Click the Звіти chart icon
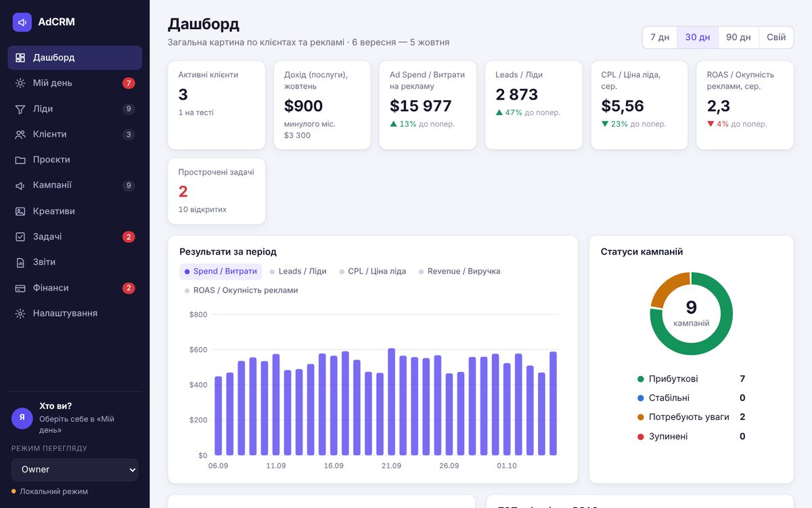 [20, 262]
